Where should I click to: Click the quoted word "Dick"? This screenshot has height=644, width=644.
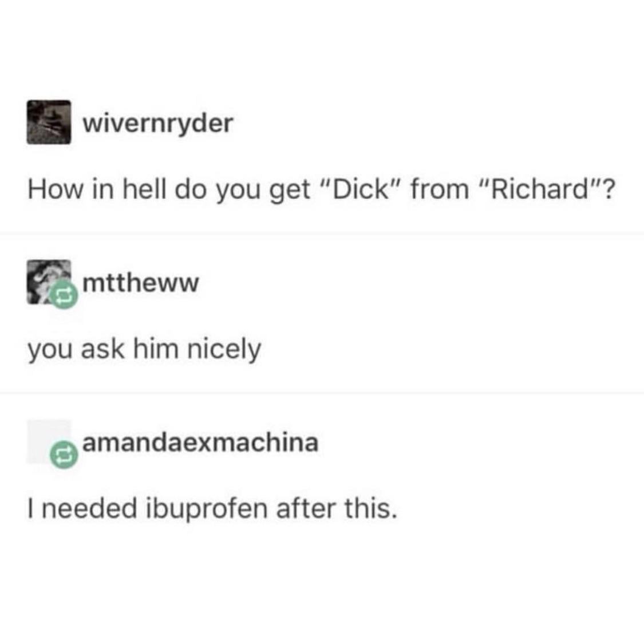pos(360,189)
